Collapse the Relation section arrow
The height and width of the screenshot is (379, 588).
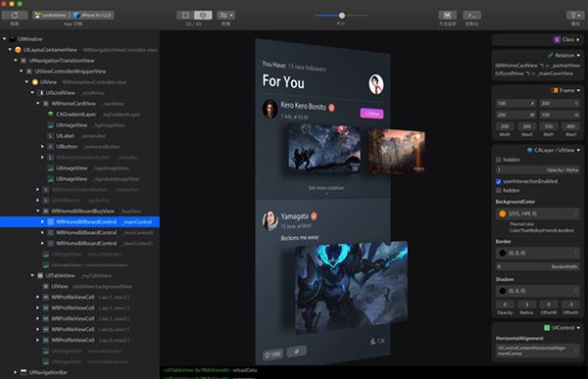(x=578, y=55)
